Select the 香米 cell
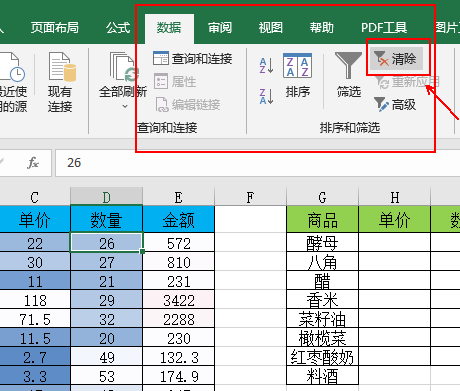The image size is (460, 391). [x=322, y=300]
